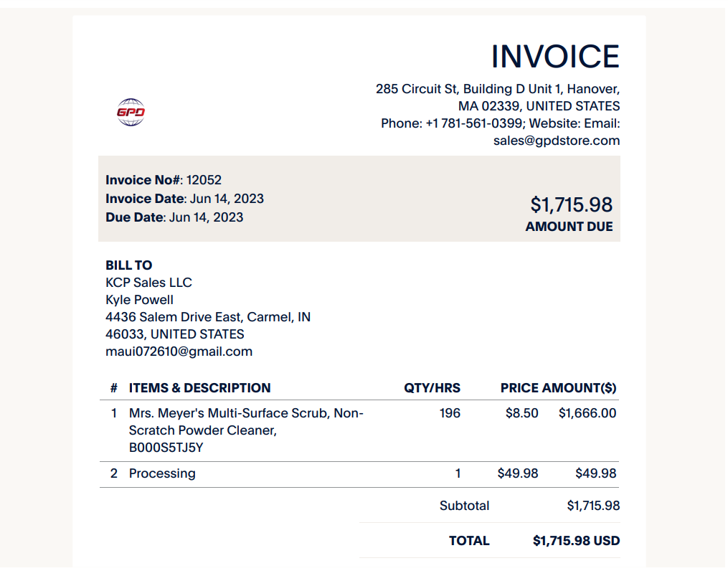
Task: Click the maui072610@gmail.com email
Action: point(179,351)
